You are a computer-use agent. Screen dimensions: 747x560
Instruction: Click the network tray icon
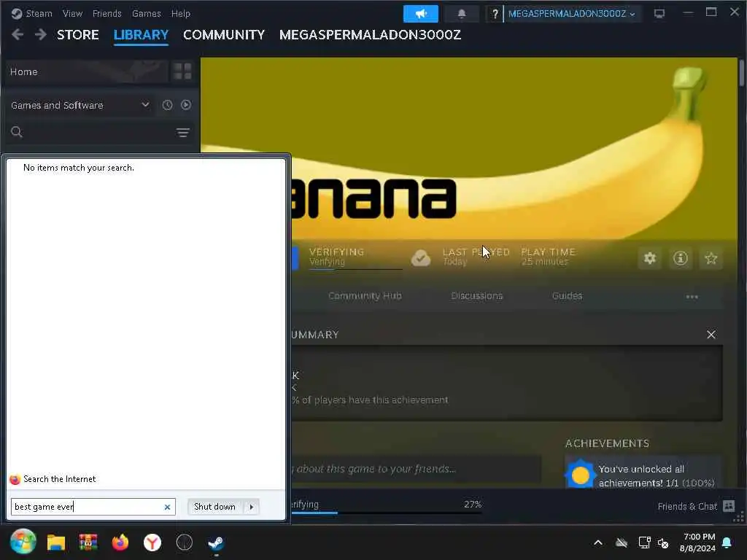(644, 542)
